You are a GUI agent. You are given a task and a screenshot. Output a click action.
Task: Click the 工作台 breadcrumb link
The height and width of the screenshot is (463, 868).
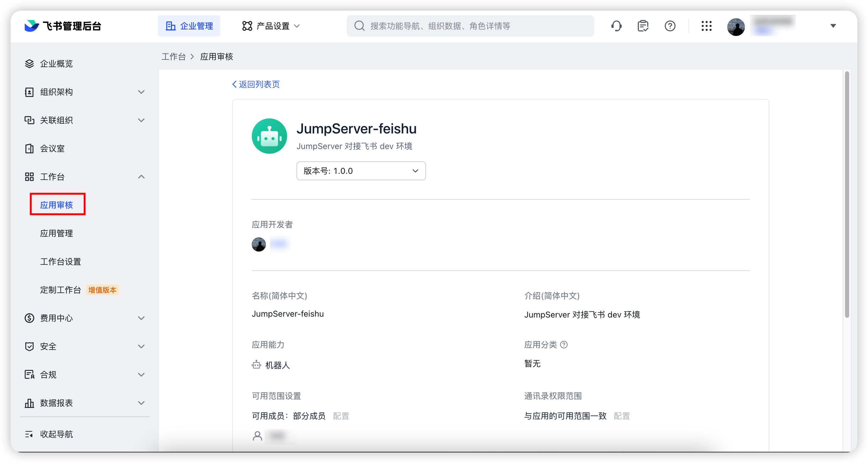[173, 57]
